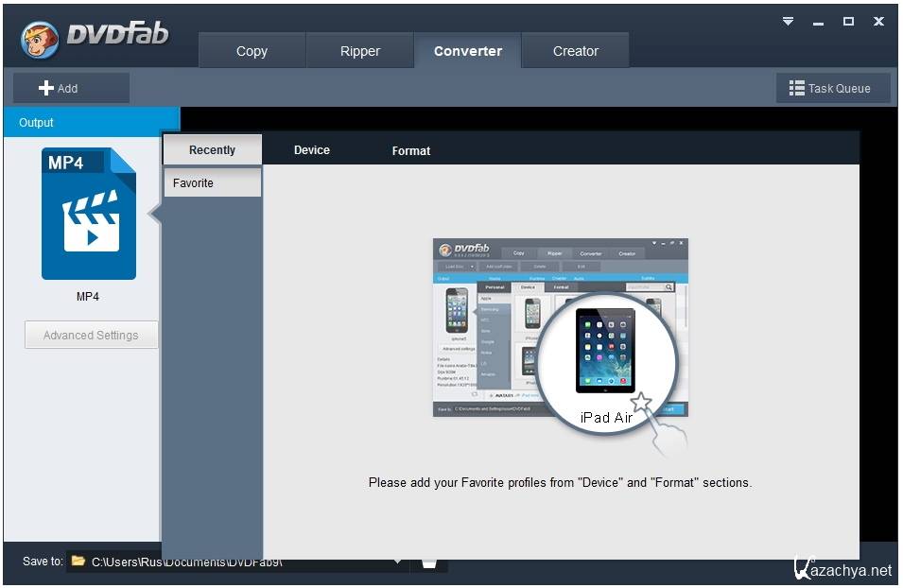Select the Converter tab
The image size is (903, 588).
(467, 51)
